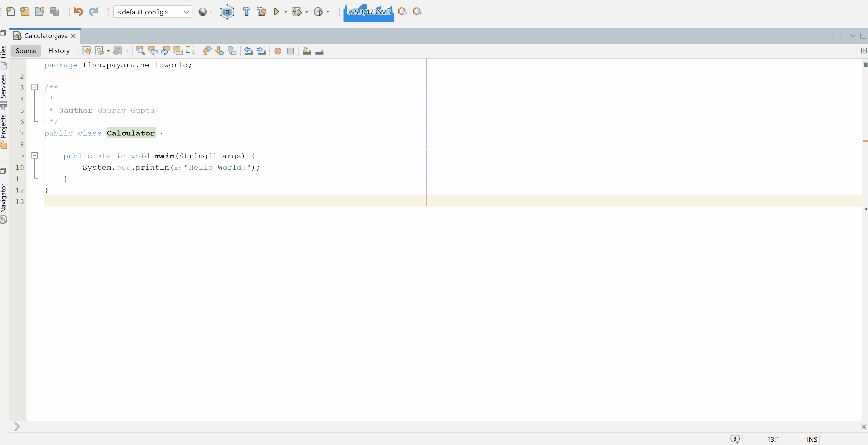Toggle bookmark icon in editor toolbar

[232, 51]
